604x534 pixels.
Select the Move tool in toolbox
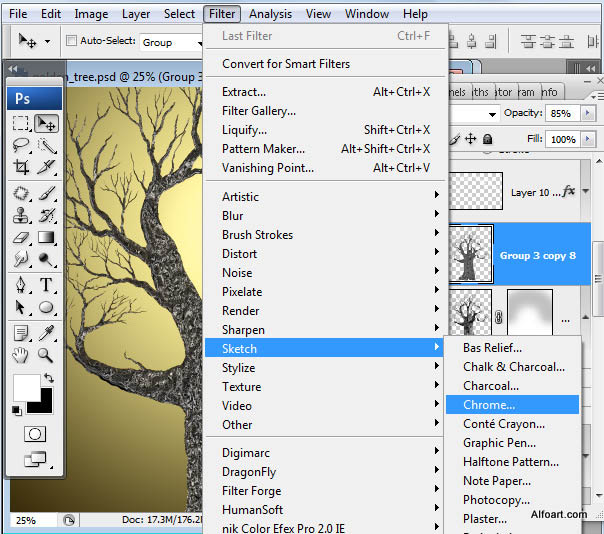pos(46,123)
